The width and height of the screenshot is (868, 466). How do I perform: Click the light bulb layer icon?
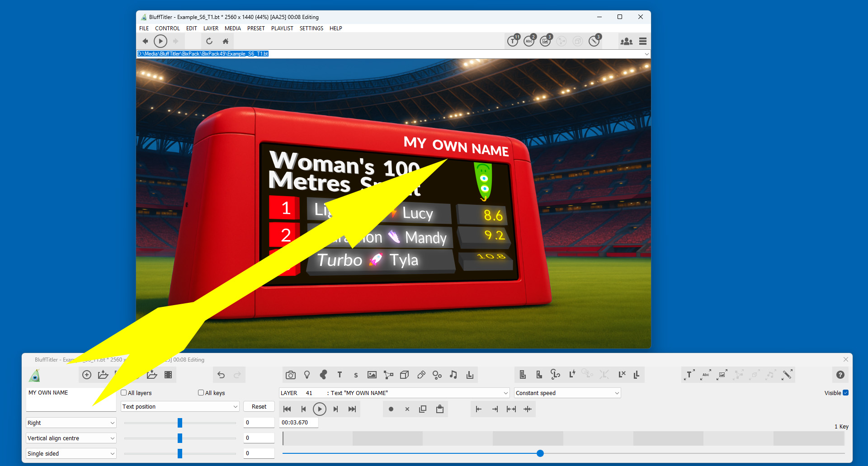(x=307, y=375)
